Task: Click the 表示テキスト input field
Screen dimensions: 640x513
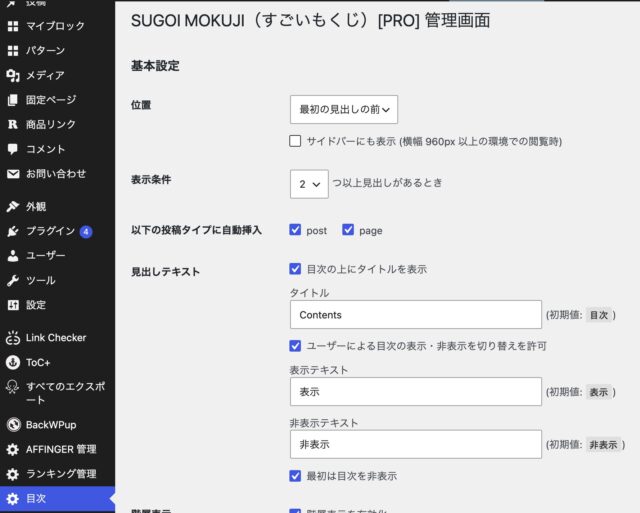Action: tap(416, 392)
